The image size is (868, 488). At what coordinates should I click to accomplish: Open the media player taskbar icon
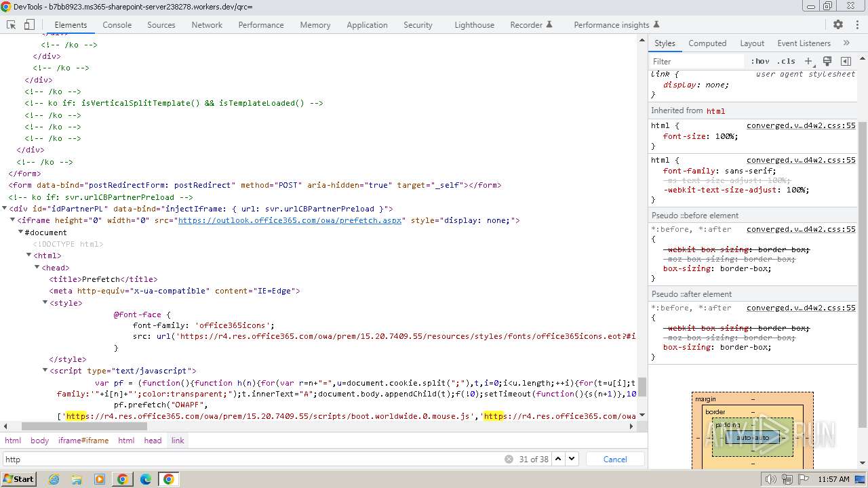point(99,479)
